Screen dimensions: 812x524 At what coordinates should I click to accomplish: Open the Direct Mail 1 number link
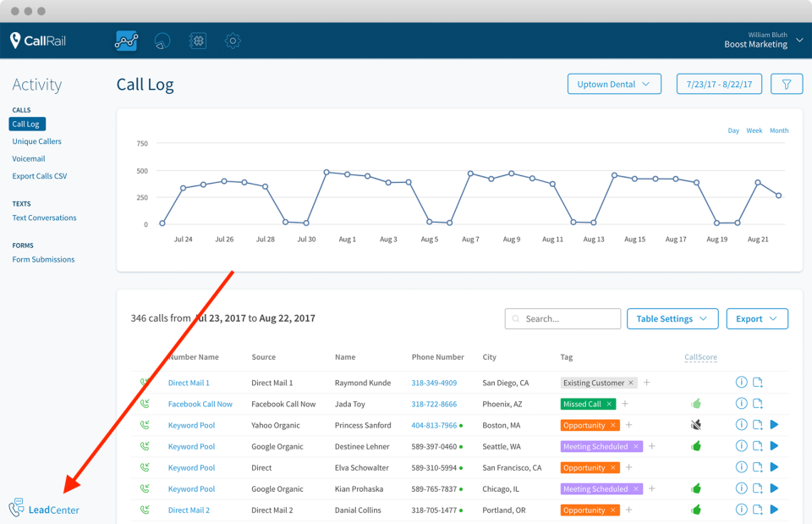click(189, 383)
